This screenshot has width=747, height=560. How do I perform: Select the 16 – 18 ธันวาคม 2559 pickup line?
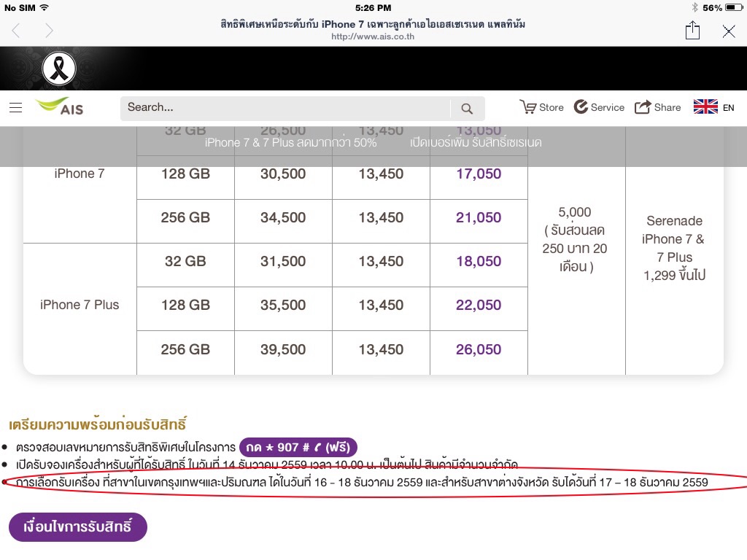point(362,483)
